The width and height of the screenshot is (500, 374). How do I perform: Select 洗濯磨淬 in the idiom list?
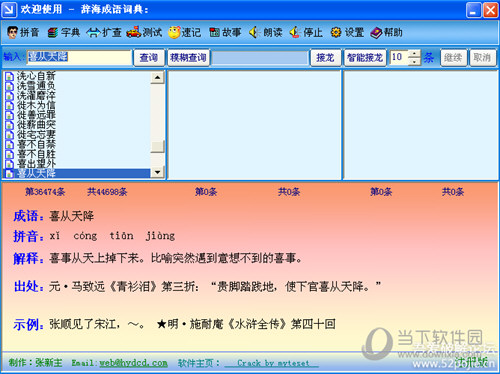36,95
